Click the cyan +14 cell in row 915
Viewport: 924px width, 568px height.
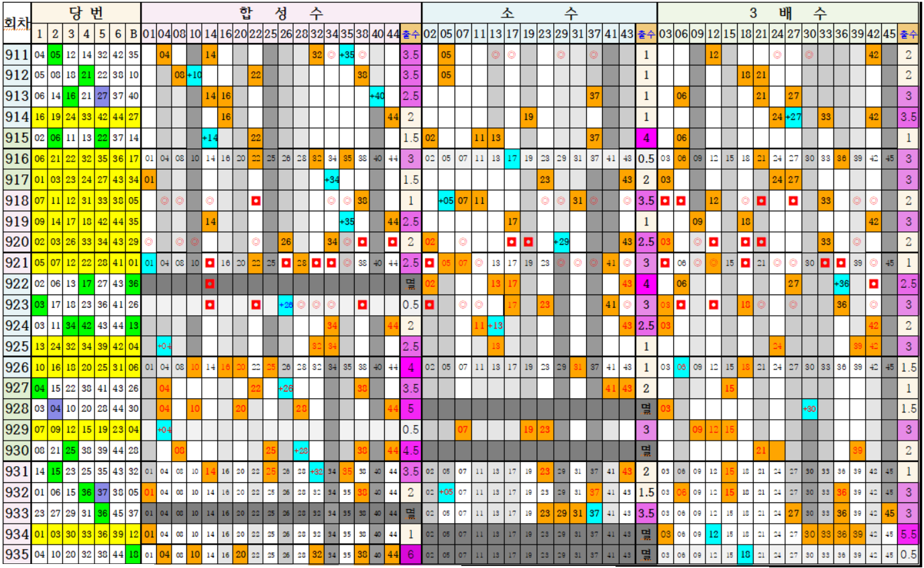coord(210,138)
